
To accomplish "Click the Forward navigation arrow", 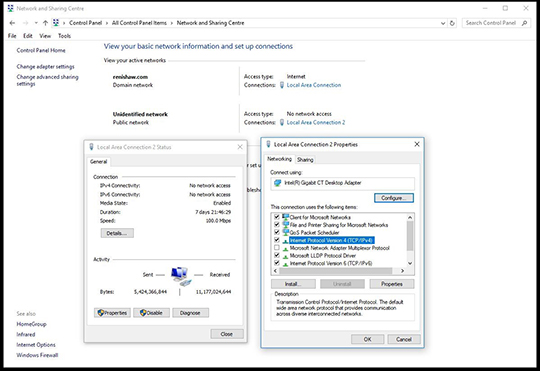I will click(x=25, y=23).
